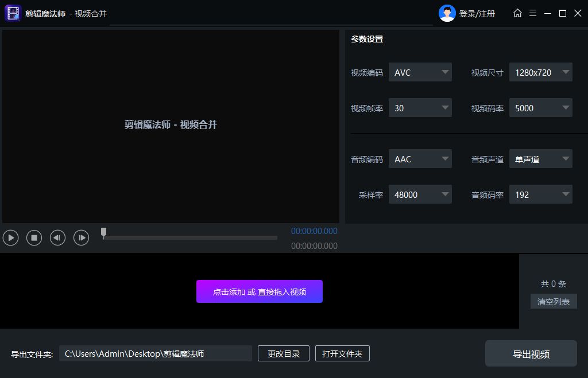588x378 pixels.
Task: Click the export folder path field
Action: (156, 354)
